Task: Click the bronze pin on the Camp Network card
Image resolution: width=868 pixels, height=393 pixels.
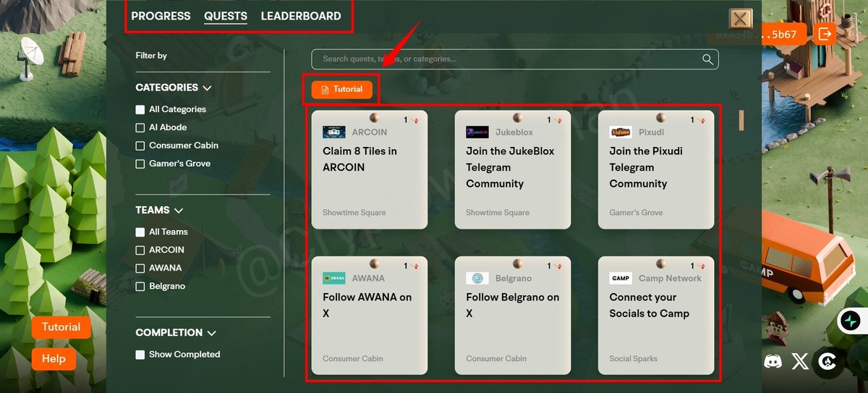Action: coord(661,263)
